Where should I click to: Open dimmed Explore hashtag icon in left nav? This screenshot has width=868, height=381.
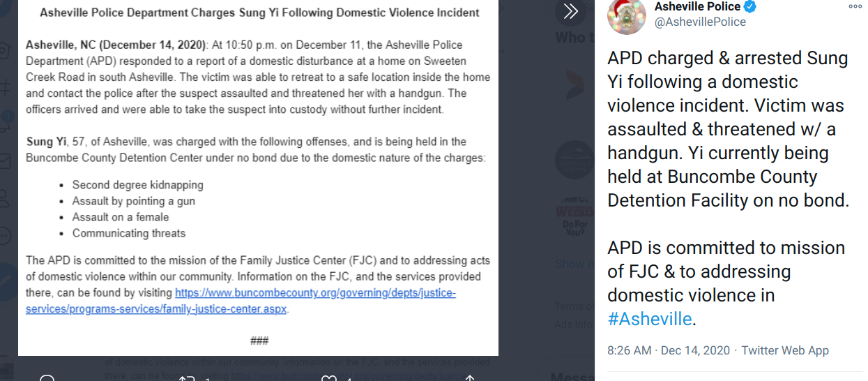pos(6,87)
